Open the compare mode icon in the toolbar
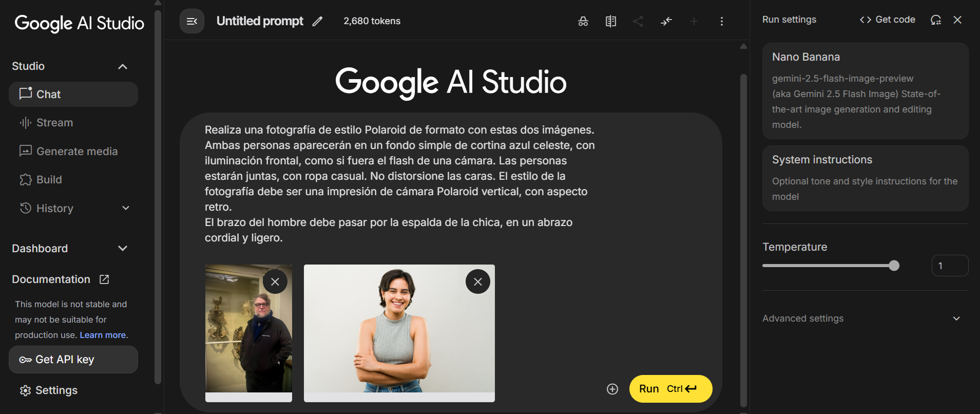Screen dimensions: 980x414 611,21
